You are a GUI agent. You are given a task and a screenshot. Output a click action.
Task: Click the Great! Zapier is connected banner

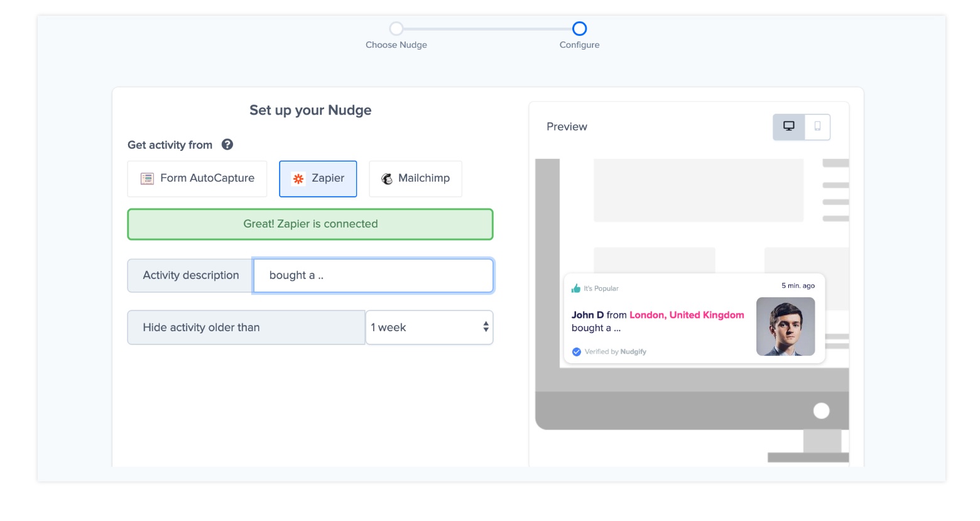point(310,224)
